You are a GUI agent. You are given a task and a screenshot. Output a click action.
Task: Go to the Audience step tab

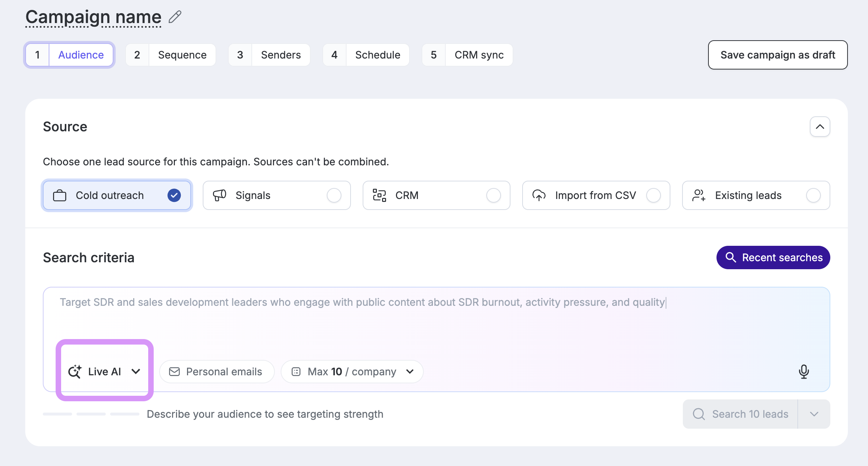(x=70, y=55)
